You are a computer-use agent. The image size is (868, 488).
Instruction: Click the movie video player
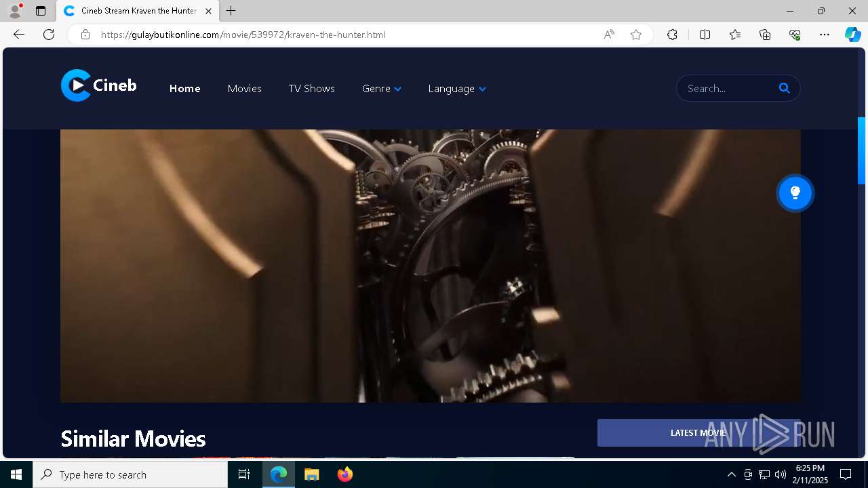pos(430,266)
